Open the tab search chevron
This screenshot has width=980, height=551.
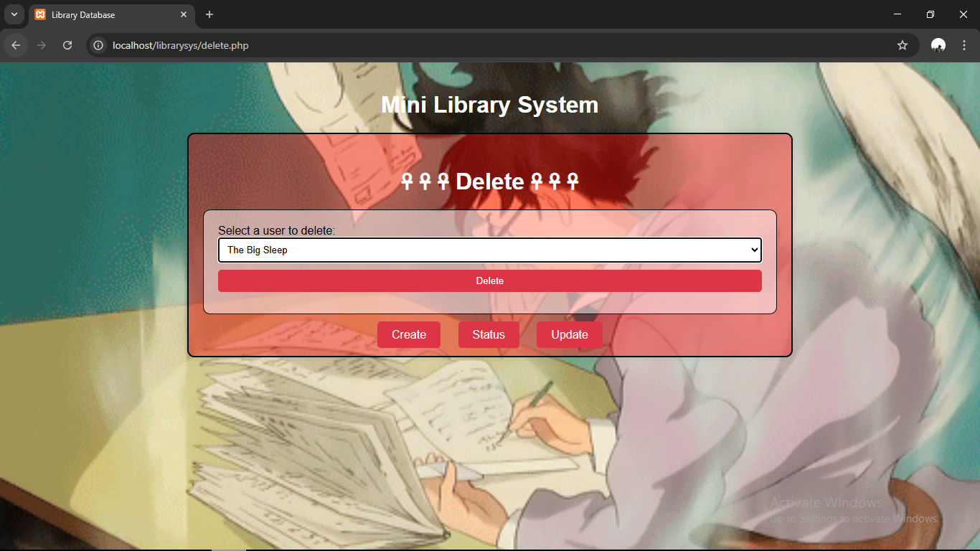(14, 14)
